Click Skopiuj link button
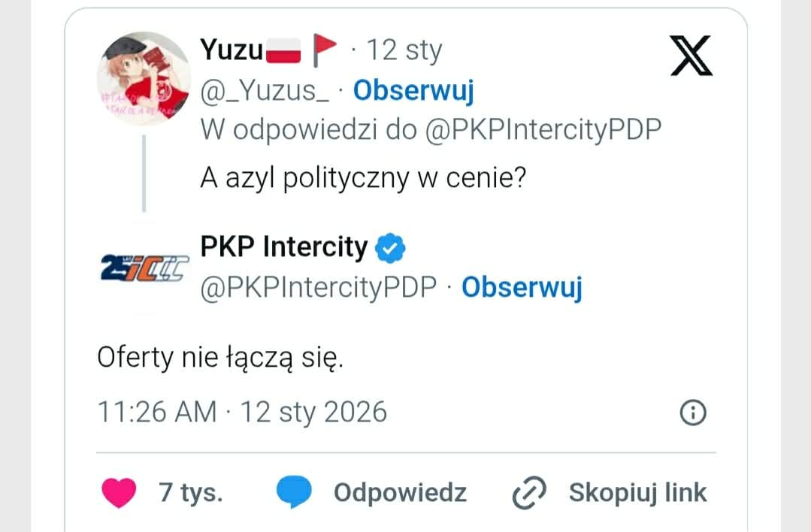Image resolution: width=811 pixels, height=532 pixels. click(637, 493)
